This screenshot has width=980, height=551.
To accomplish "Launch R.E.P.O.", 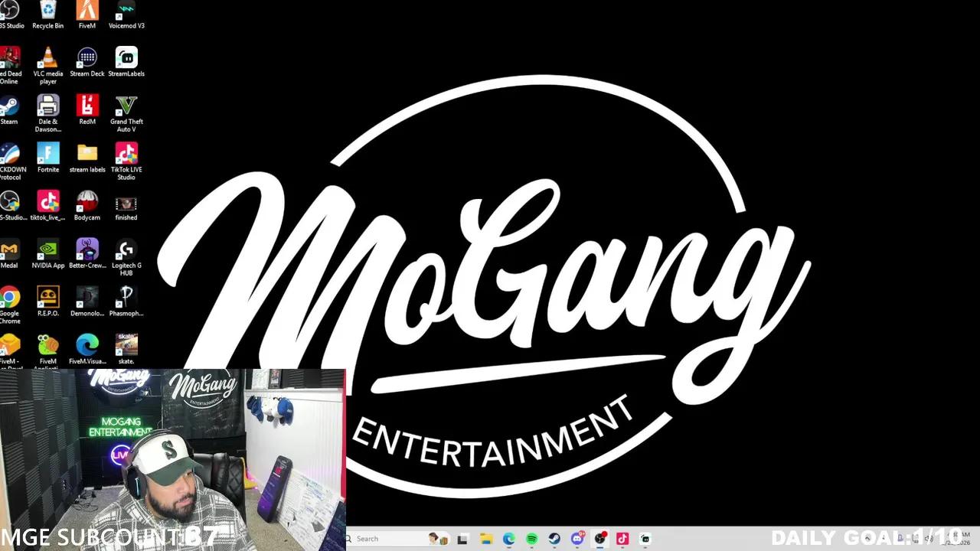I will (x=48, y=298).
